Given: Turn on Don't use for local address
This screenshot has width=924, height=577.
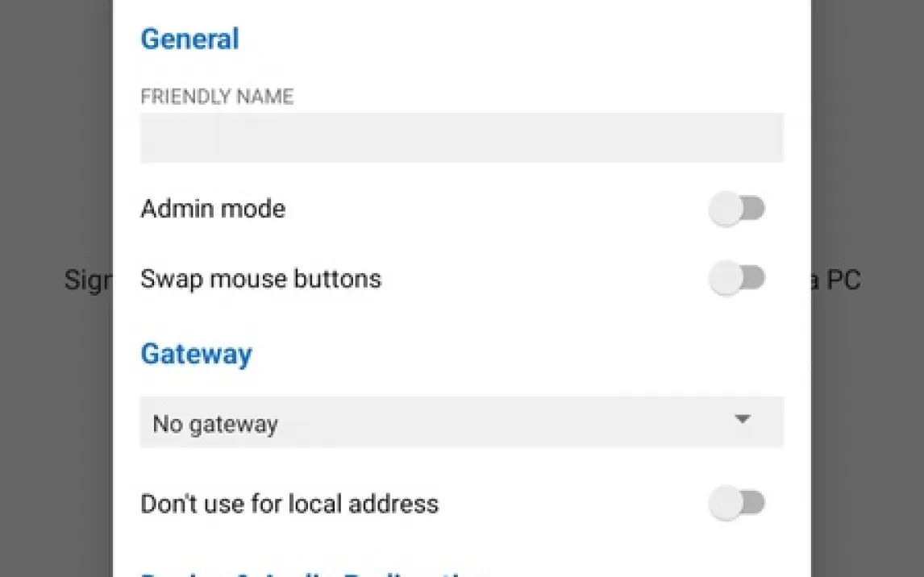Looking at the screenshot, I should (x=737, y=504).
